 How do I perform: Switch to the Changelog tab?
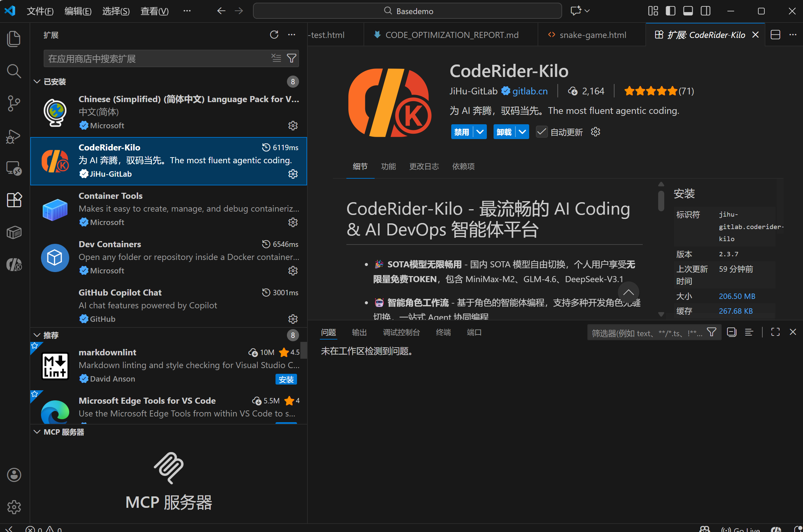coord(424,166)
